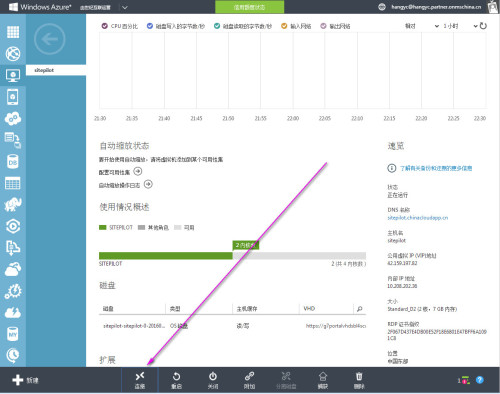This screenshot has width=500, height=394.
Task: Open the CDN cloud-lightning icon
Action: pos(13,312)
